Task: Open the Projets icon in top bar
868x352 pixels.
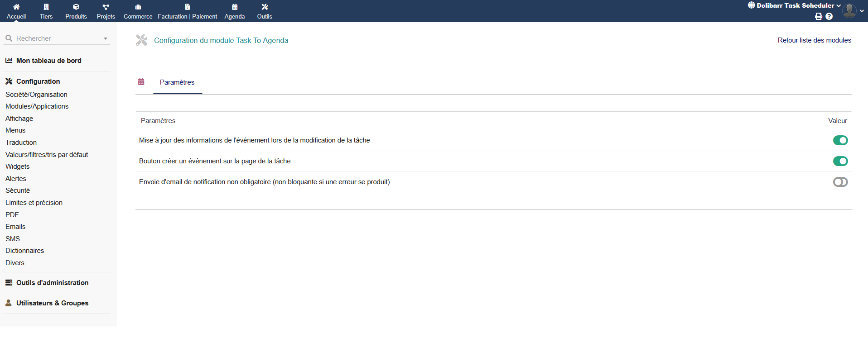Action: tap(106, 7)
